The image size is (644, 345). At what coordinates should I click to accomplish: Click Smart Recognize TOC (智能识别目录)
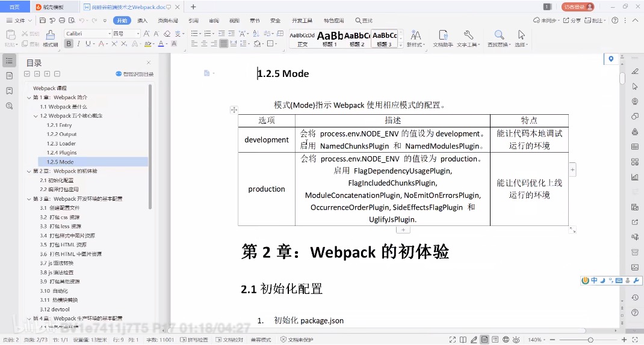(135, 74)
